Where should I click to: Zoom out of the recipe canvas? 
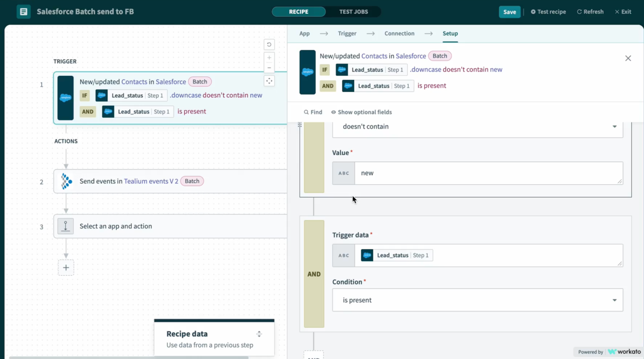coord(269,68)
